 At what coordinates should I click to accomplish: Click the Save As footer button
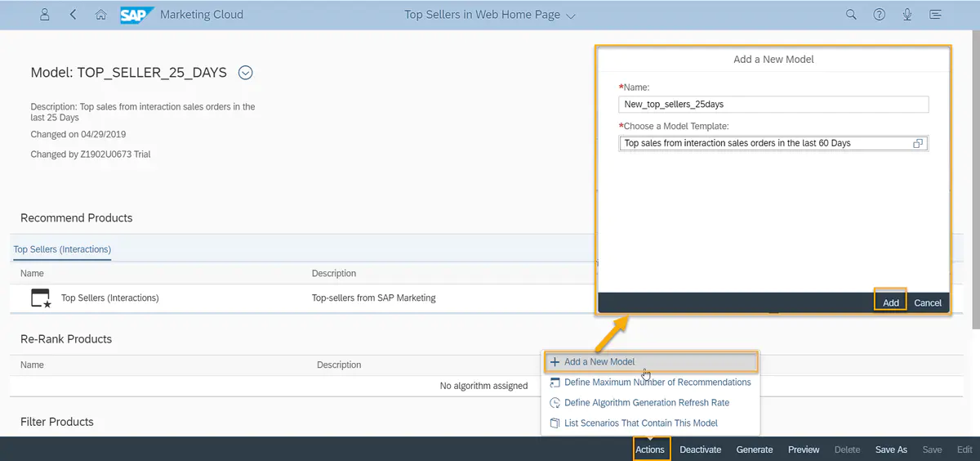coord(891,450)
